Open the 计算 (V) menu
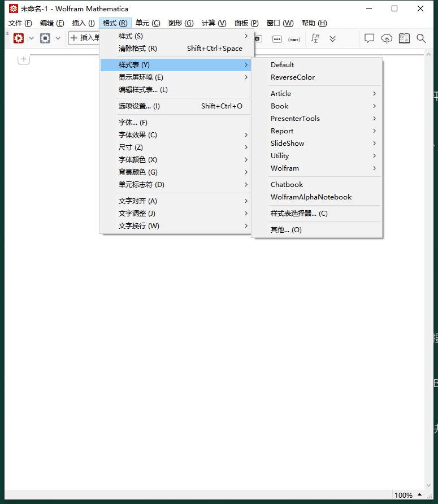This screenshot has height=504, width=438. (x=214, y=23)
